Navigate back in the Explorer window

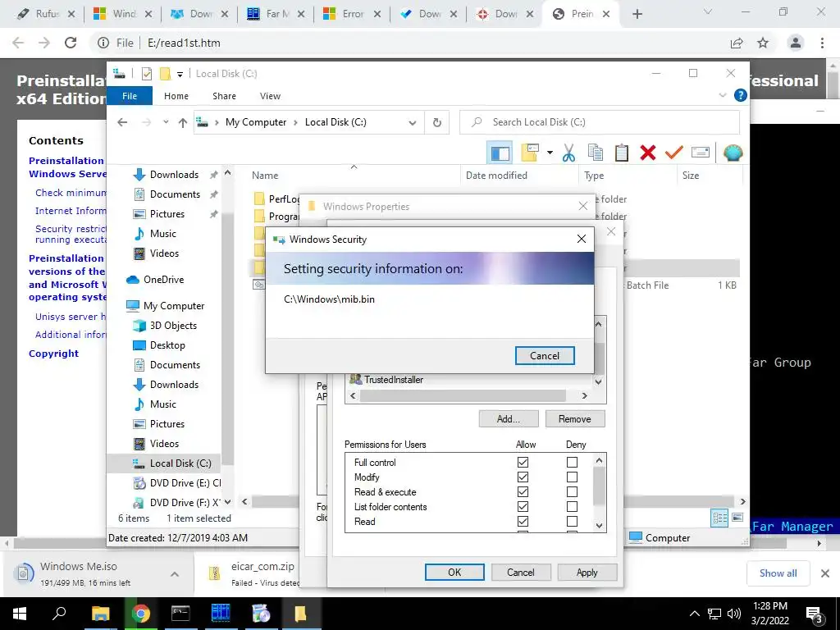pyautogui.click(x=122, y=123)
